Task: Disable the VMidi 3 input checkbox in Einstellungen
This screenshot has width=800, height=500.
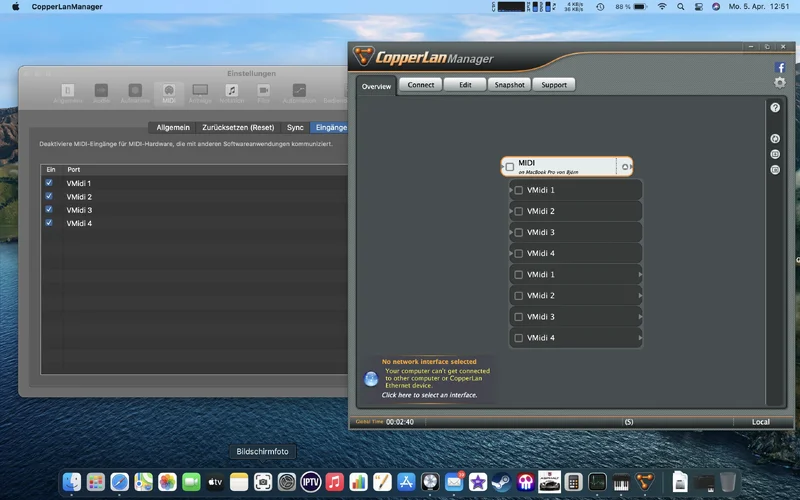Action: (x=49, y=210)
